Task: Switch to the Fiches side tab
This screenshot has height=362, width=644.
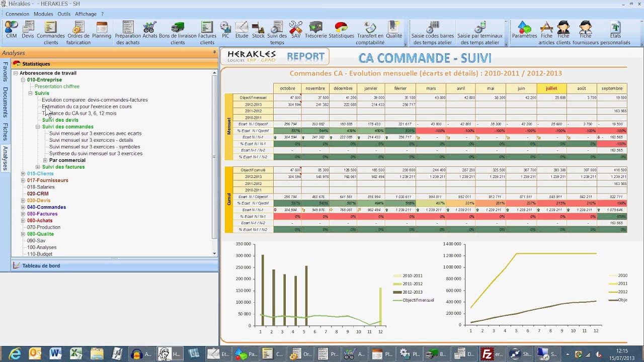Action: (x=5, y=132)
